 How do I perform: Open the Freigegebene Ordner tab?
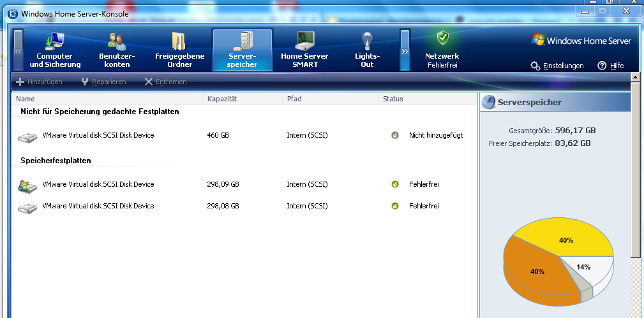pos(179,50)
